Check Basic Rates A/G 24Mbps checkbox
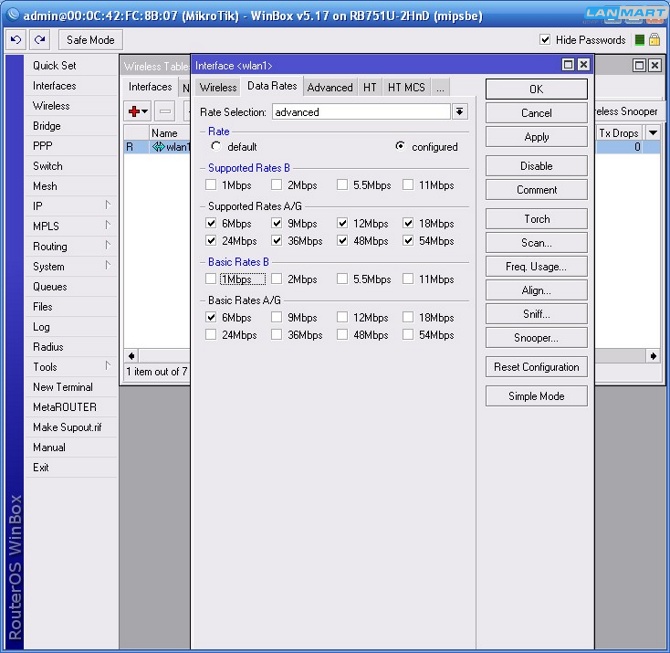Screen dimensions: 670x653 211,334
